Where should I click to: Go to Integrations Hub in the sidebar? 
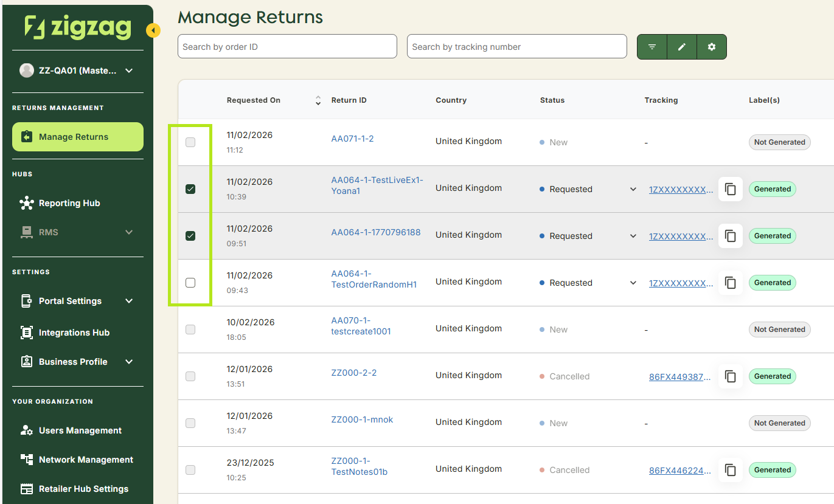coord(74,333)
